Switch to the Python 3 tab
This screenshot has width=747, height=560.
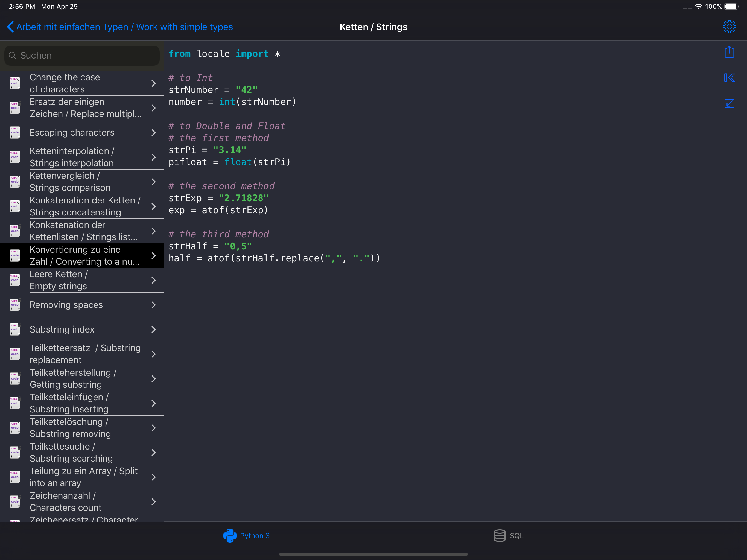click(x=255, y=535)
